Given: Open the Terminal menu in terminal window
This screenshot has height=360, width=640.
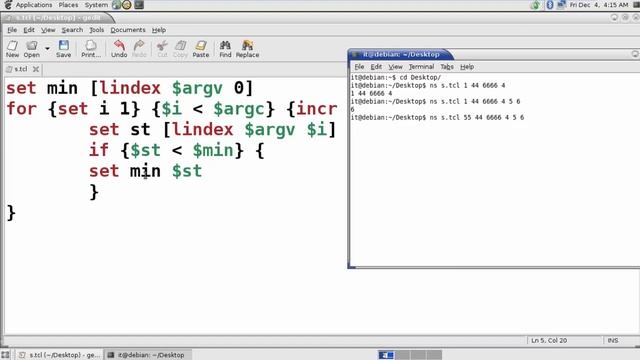Looking at the screenshot, I should (x=421, y=67).
